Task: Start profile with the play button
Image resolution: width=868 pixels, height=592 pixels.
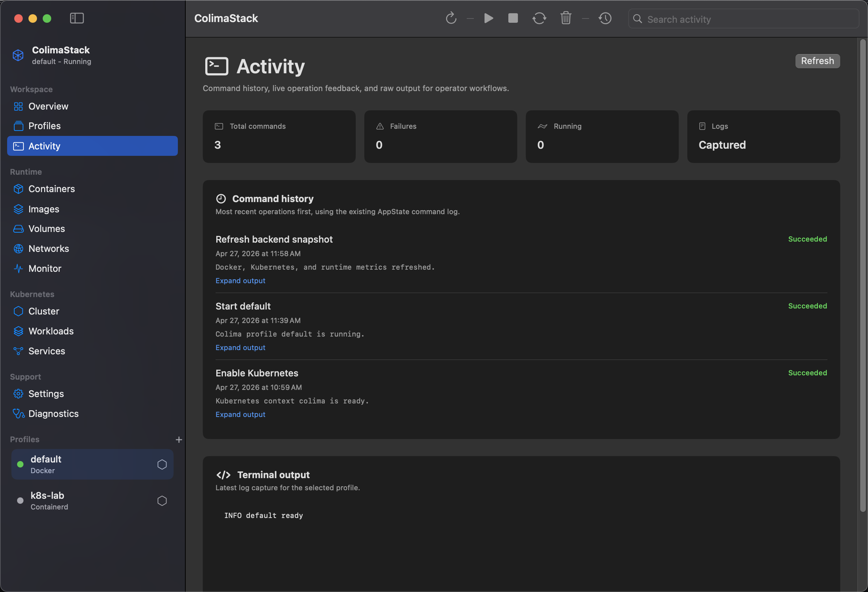Action: (x=488, y=18)
